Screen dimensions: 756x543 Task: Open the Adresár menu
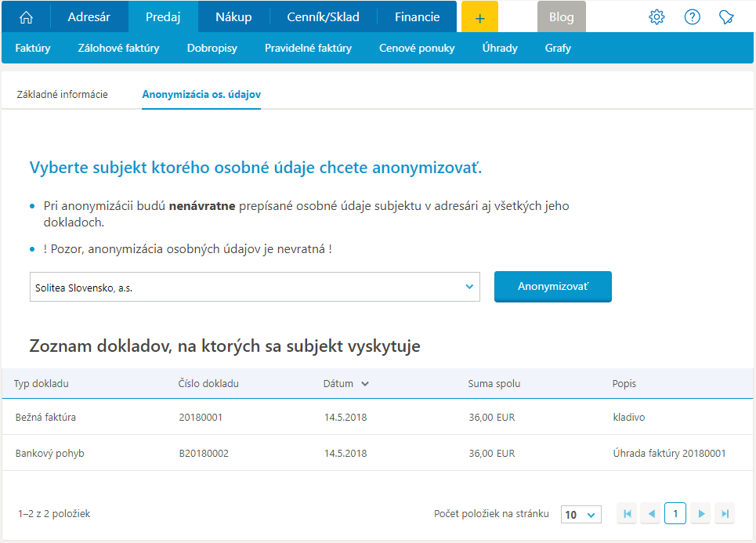coord(89,16)
